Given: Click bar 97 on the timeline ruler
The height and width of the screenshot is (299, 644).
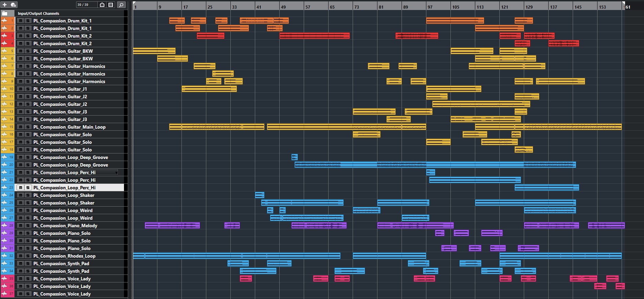Looking at the screenshot, I should [430, 7].
